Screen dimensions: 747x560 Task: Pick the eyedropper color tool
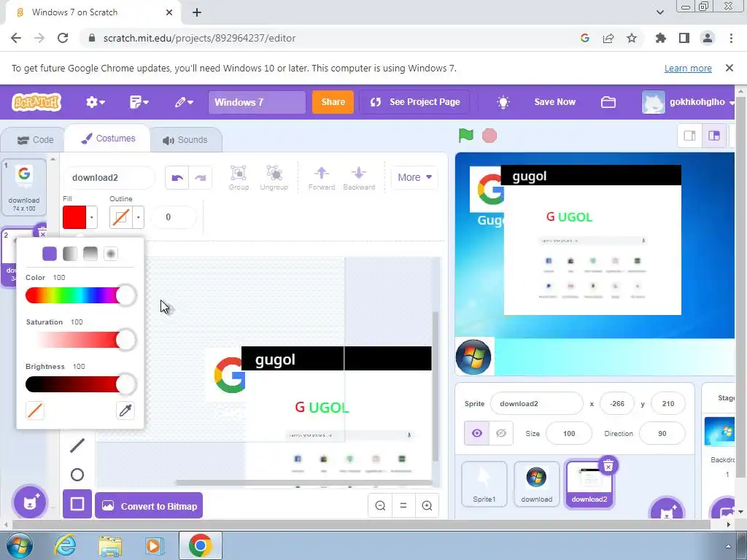125,411
